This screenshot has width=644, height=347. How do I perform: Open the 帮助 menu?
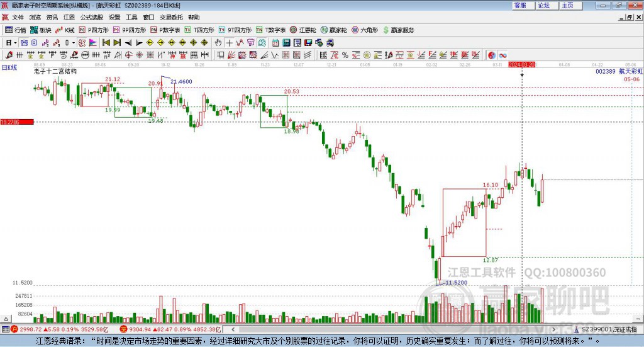[x=194, y=17]
